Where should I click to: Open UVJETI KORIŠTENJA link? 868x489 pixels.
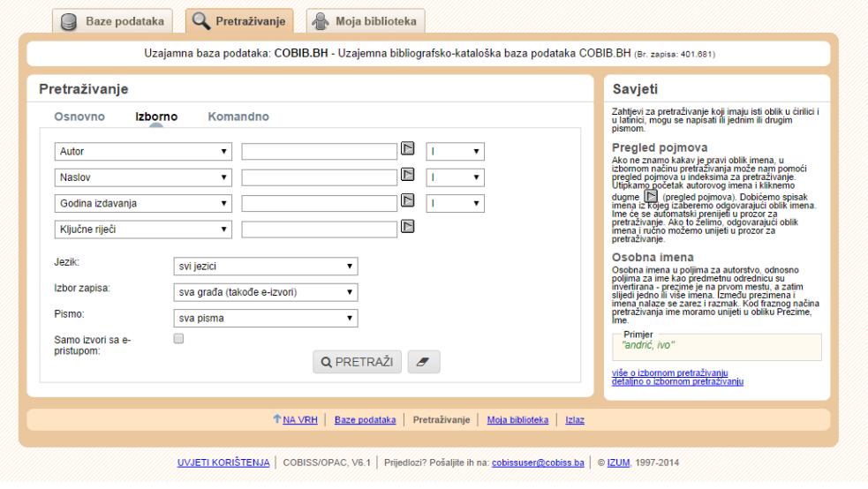point(223,463)
